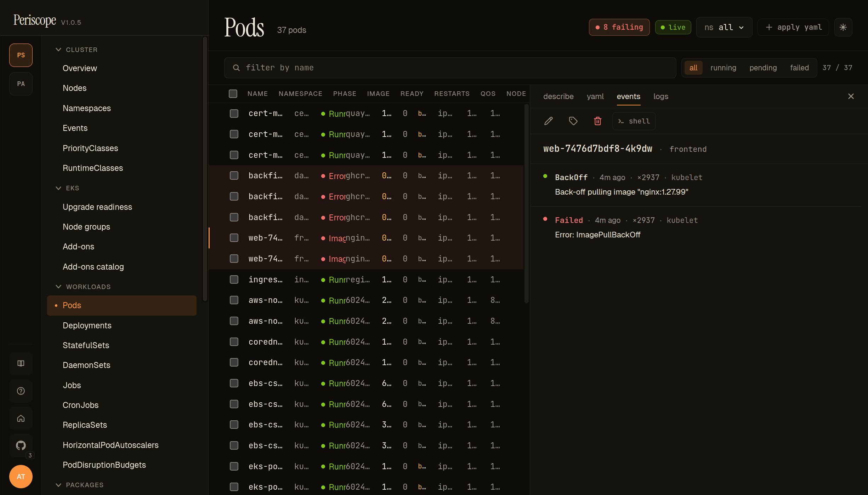The height and width of the screenshot is (495, 868).
Task: Check the first eks-po pod row checkbox
Action: tap(234, 466)
